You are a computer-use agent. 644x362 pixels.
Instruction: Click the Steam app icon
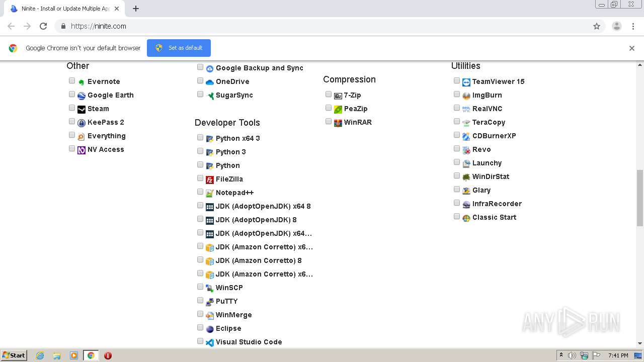[x=82, y=109]
